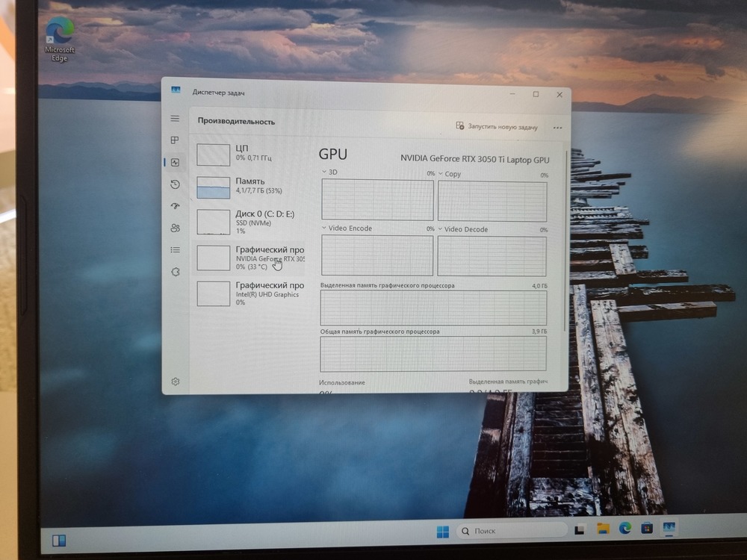Open the App history page icon
The height and width of the screenshot is (560, 747).
point(176,184)
